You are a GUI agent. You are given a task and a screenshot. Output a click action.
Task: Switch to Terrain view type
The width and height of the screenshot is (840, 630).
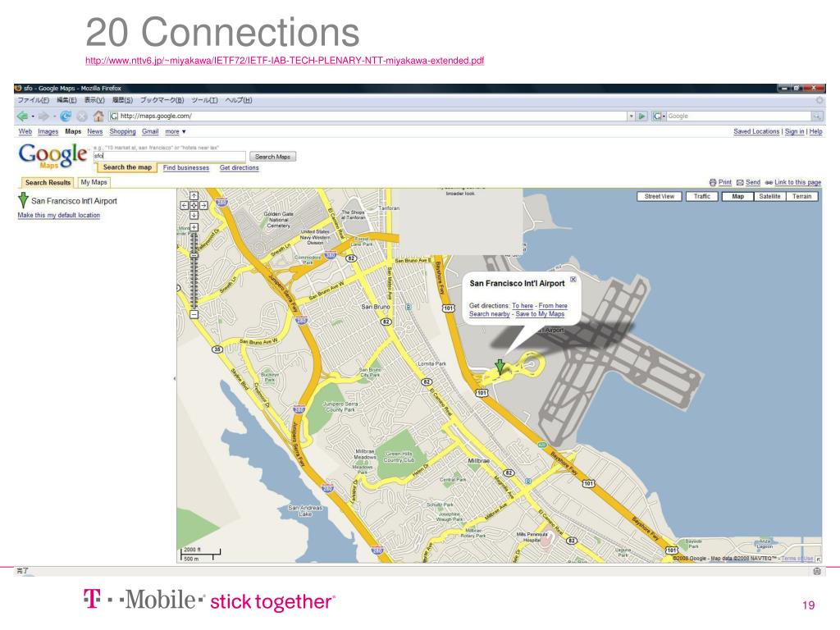[802, 197]
